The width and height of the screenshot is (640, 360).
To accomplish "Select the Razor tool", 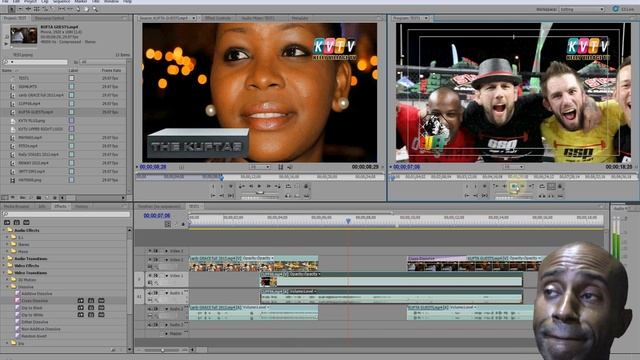I will pyautogui.click(x=53, y=9).
